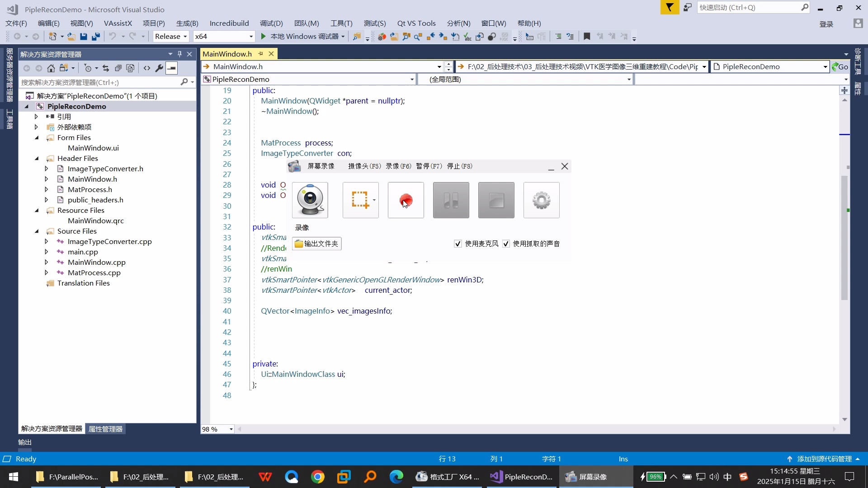The image size is (868, 488).
Task: Click the 输出文件夹 button
Action: click(316, 244)
